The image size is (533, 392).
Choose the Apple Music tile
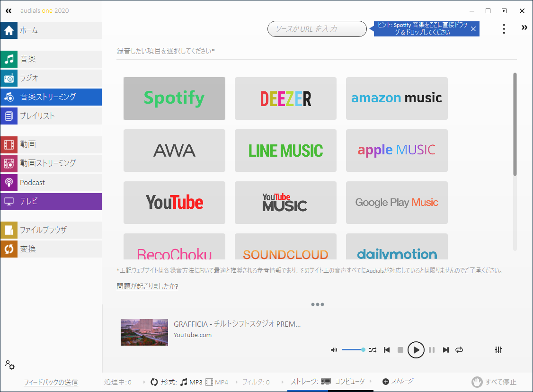point(397,150)
